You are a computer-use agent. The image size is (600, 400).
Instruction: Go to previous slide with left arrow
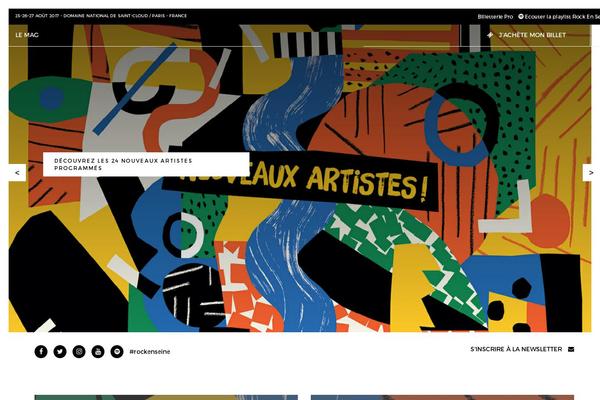(x=17, y=173)
